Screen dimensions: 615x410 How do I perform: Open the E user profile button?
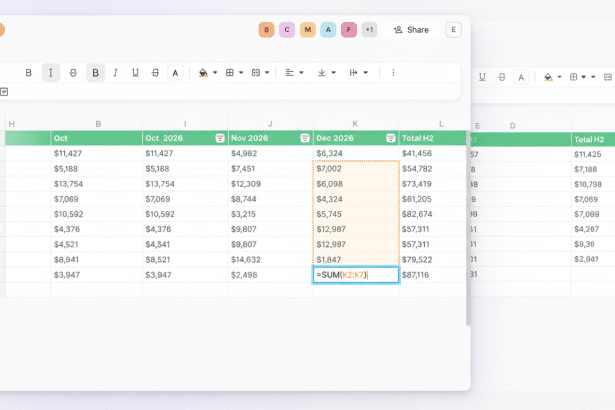453,30
